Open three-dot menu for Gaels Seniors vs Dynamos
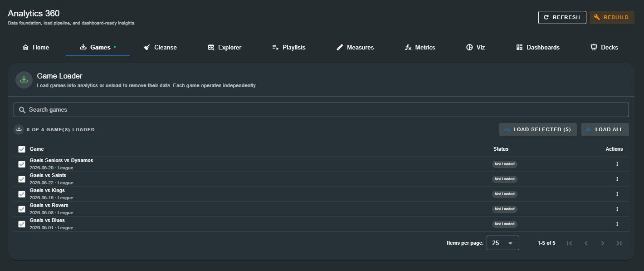Image resolution: width=644 pixels, height=271 pixels. (617, 164)
